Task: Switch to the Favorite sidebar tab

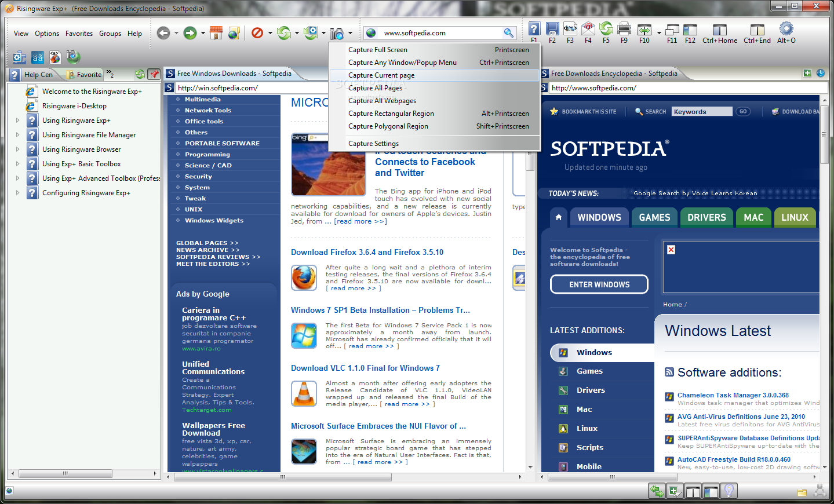Action: click(x=84, y=74)
